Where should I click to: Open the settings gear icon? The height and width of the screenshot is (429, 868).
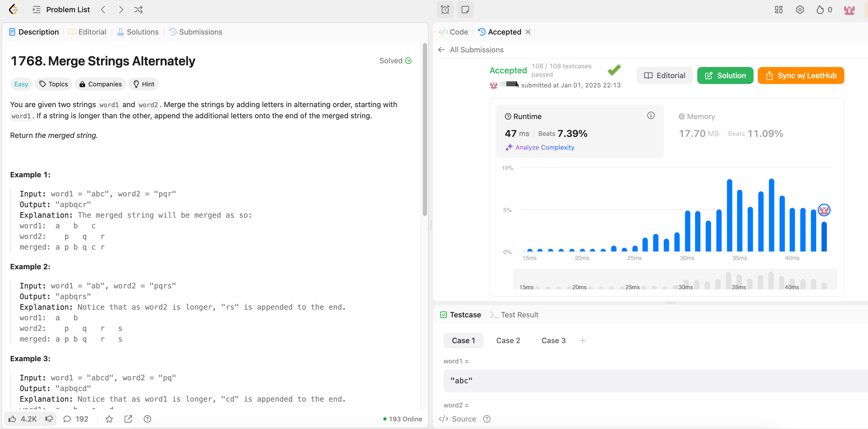coord(800,10)
